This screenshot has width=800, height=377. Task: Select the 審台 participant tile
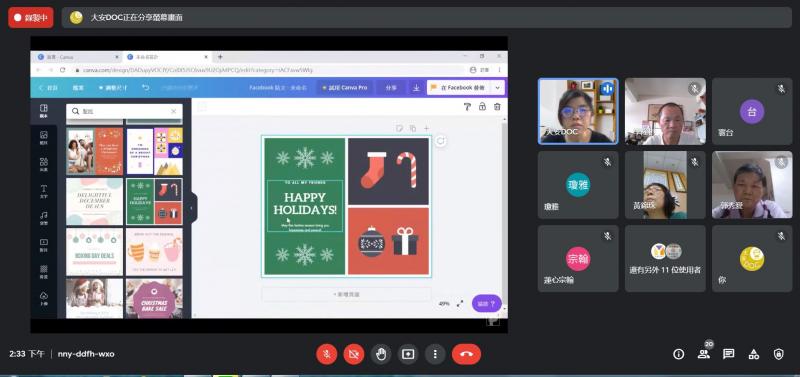point(752,111)
